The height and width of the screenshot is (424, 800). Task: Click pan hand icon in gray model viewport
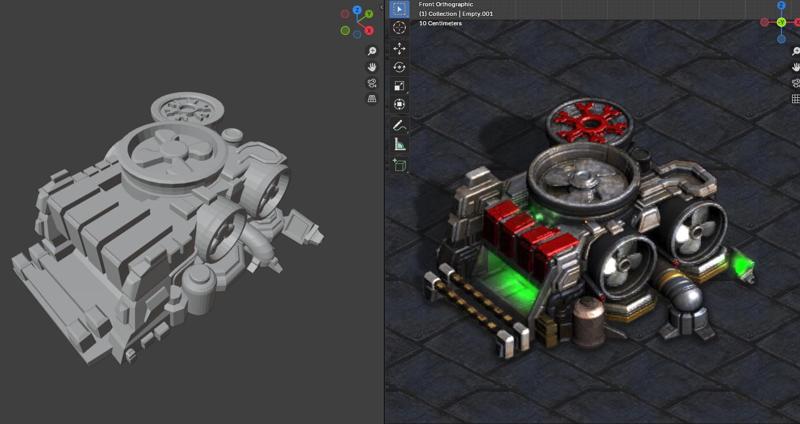click(372, 67)
